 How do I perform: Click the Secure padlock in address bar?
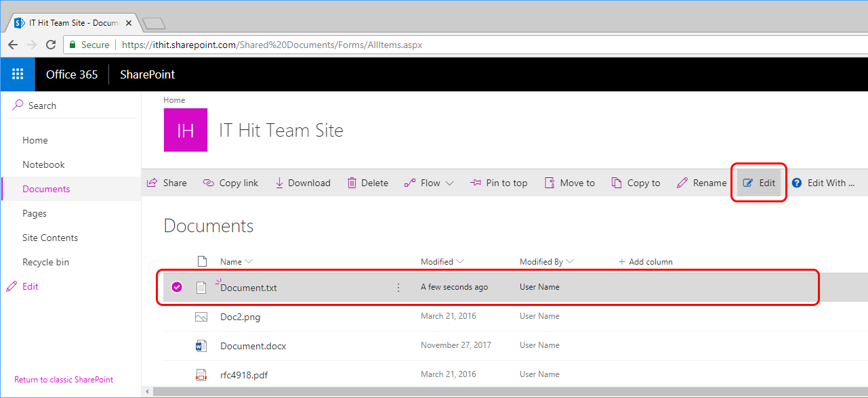point(73,45)
